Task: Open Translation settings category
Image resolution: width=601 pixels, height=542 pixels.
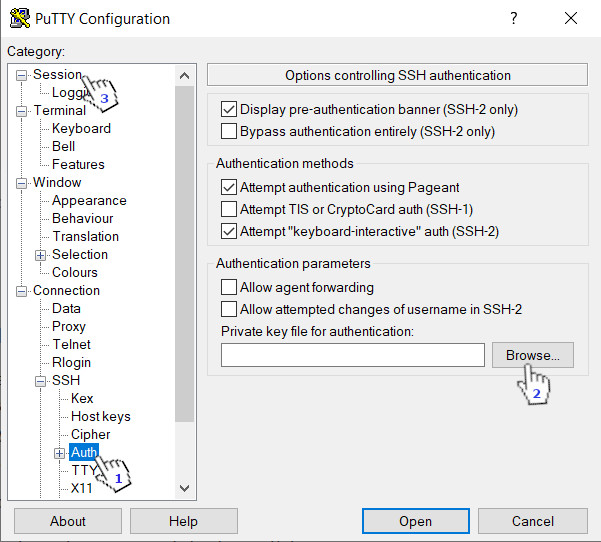Action: (85, 237)
